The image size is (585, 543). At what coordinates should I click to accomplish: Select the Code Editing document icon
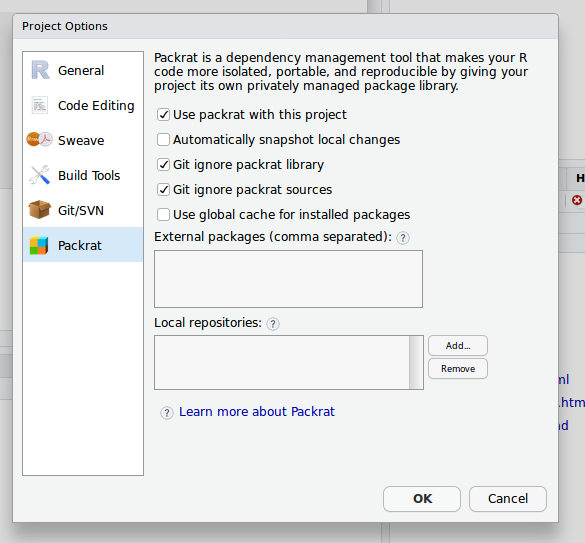(40, 105)
